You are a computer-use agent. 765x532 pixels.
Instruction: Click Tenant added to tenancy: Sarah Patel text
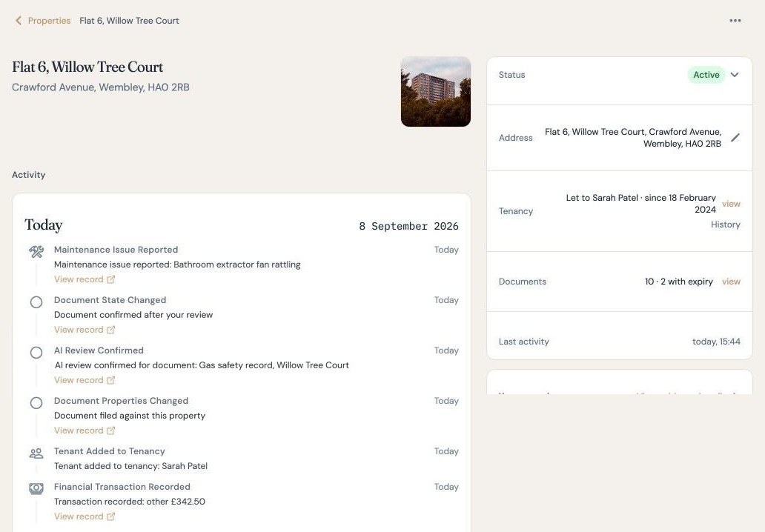[130, 465]
